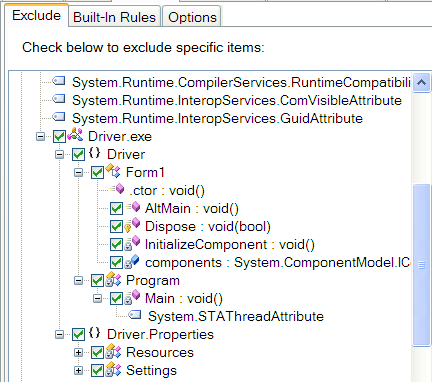Collapse the Driver namespace node
Image resolution: width=432 pixels, height=382 pixels.
click(x=59, y=154)
